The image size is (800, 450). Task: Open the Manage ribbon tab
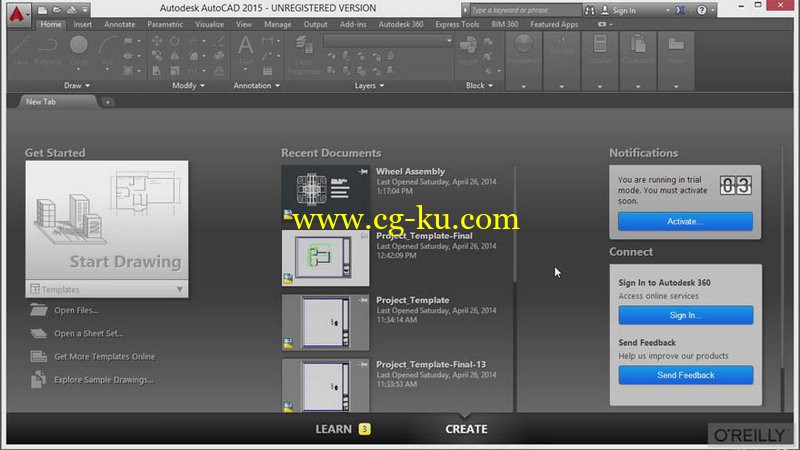(x=278, y=24)
